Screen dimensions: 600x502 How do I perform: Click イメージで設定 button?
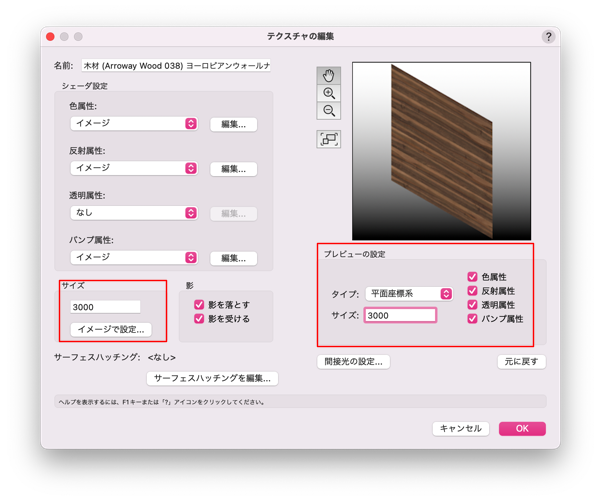click(x=111, y=329)
